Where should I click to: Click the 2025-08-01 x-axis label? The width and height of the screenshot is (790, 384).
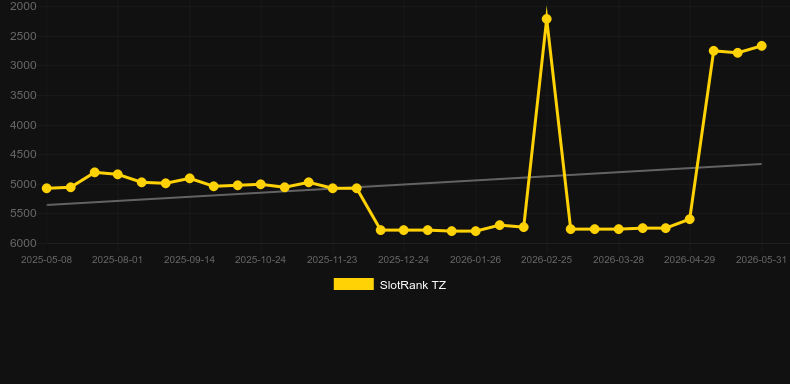click(117, 260)
